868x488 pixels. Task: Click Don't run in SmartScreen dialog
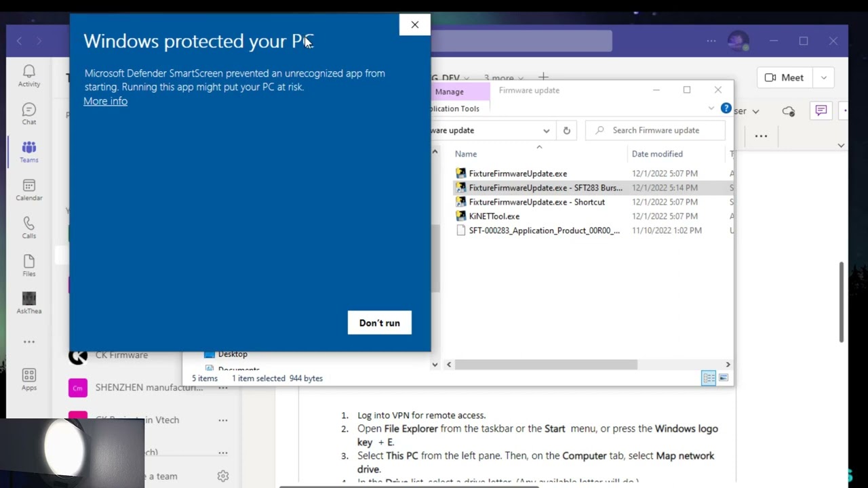click(x=380, y=323)
